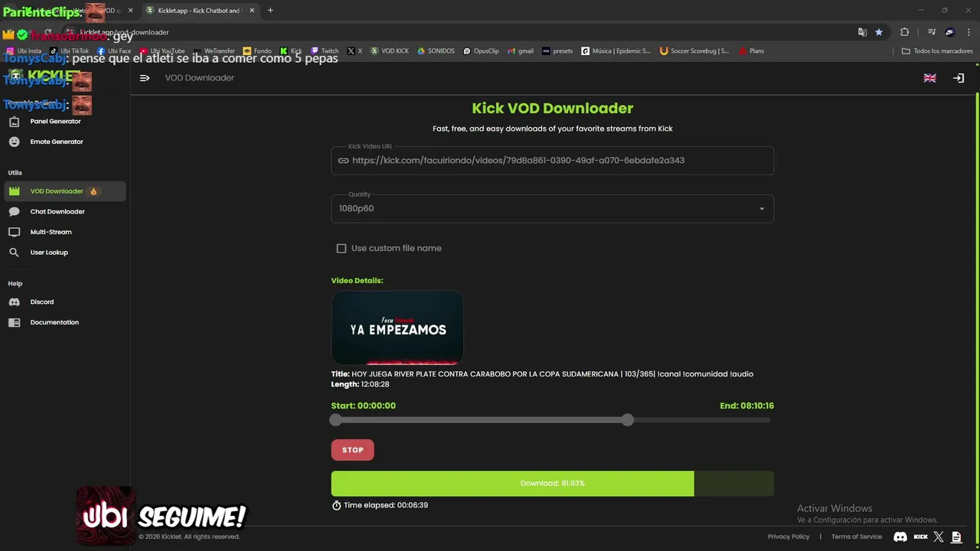Open User Lookup in the sidebar
This screenshot has width=980, height=551.
(65, 253)
